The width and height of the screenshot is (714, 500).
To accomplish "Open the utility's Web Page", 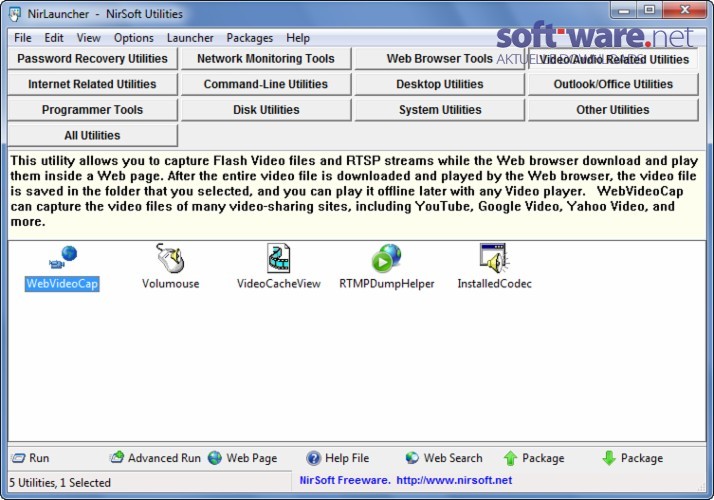I will [243, 458].
